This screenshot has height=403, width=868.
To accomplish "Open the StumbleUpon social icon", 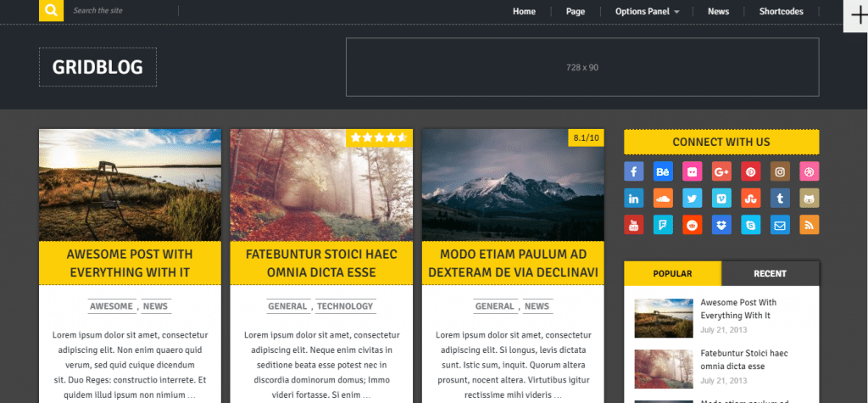I will pyautogui.click(x=751, y=198).
